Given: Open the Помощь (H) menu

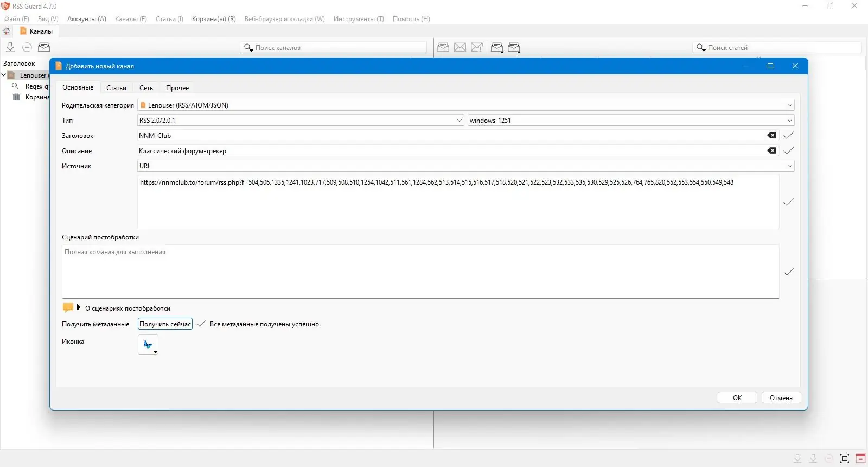Looking at the screenshot, I should [x=411, y=19].
